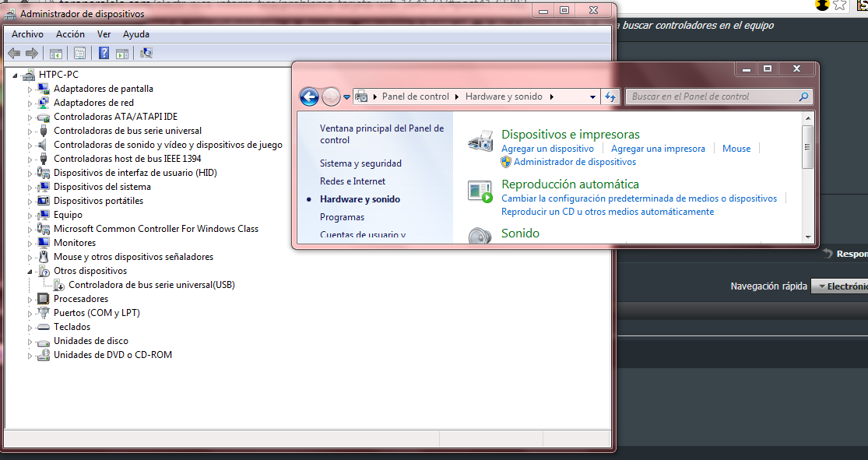Viewport: 868px width, 460px height.
Task: Expand Controladoras de bus serie universal node
Action: tap(30, 132)
